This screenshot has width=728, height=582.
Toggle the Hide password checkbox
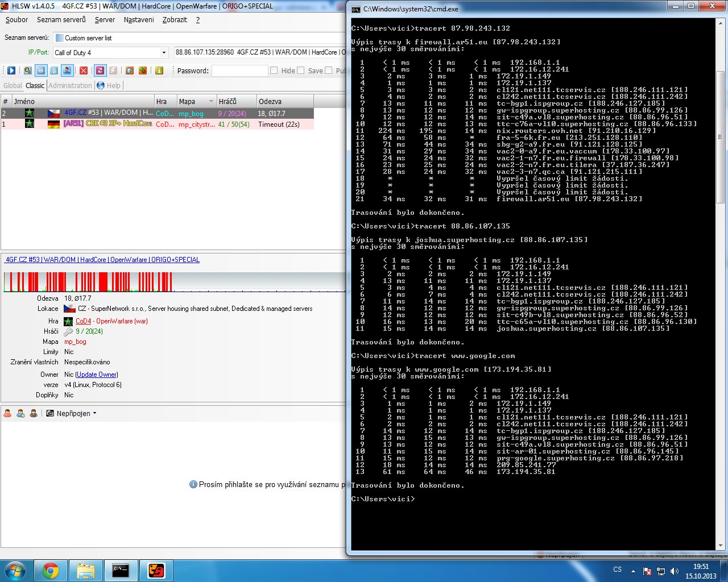point(274,70)
